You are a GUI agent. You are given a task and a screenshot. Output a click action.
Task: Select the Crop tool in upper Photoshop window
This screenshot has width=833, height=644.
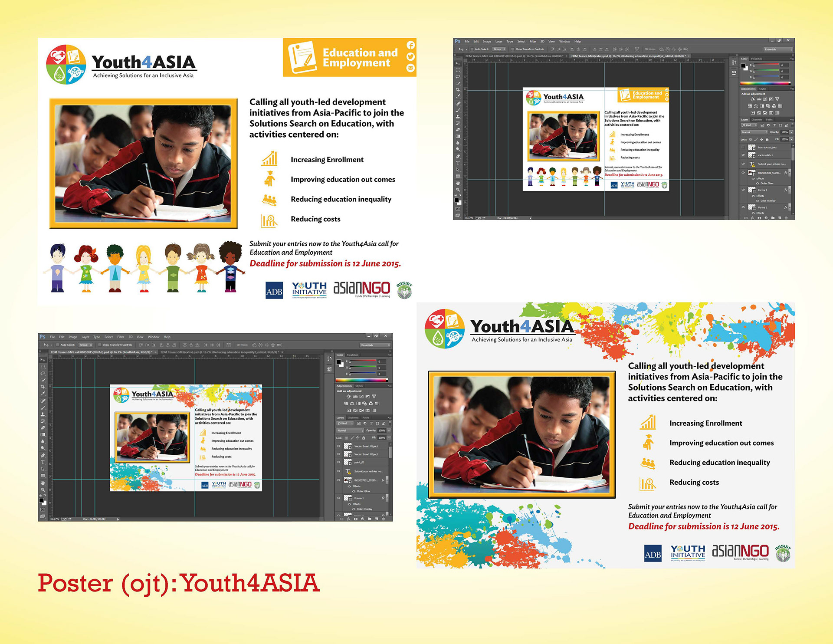[458, 89]
